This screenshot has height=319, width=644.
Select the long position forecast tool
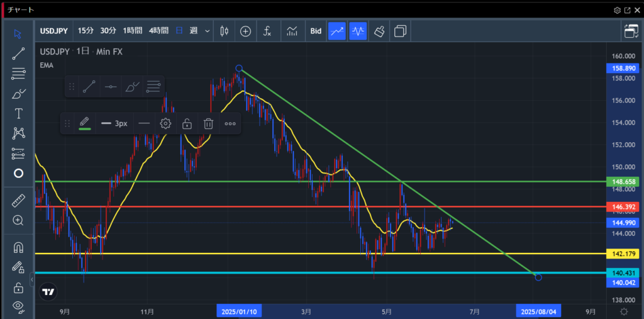click(x=18, y=154)
